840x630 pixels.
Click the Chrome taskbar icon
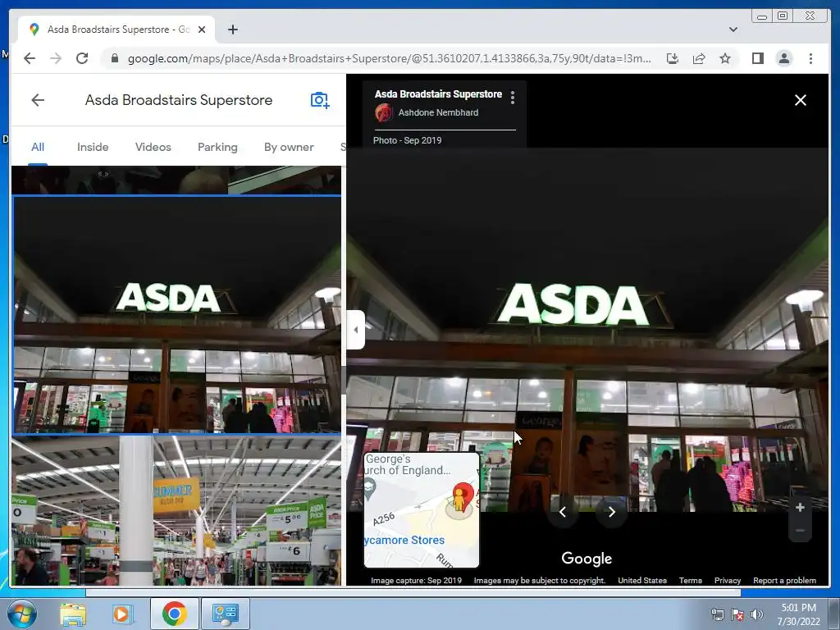pos(174,614)
